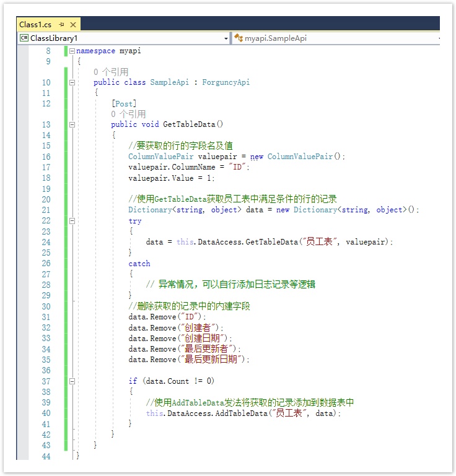
Task: Switch to the Class1.cs tab
Action: (35, 25)
